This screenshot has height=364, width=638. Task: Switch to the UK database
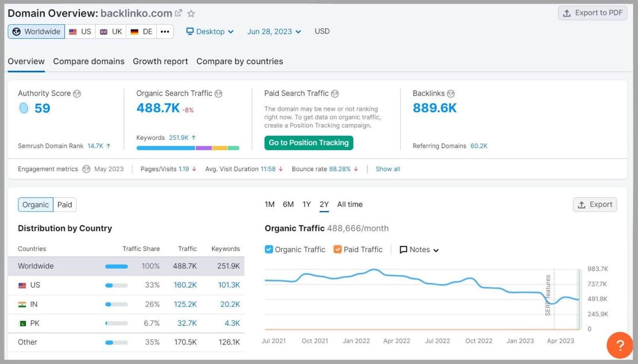coord(111,31)
